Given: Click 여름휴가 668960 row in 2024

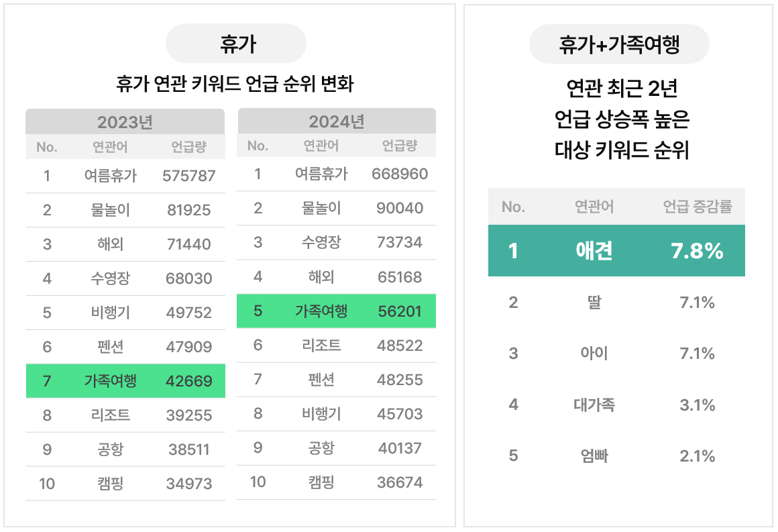Looking at the screenshot, I should tap(337, 174).
